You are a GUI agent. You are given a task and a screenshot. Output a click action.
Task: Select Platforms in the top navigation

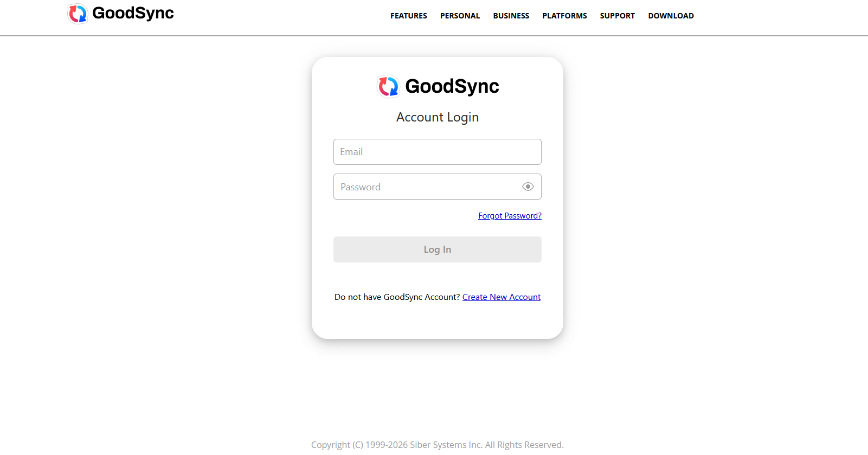564,16
